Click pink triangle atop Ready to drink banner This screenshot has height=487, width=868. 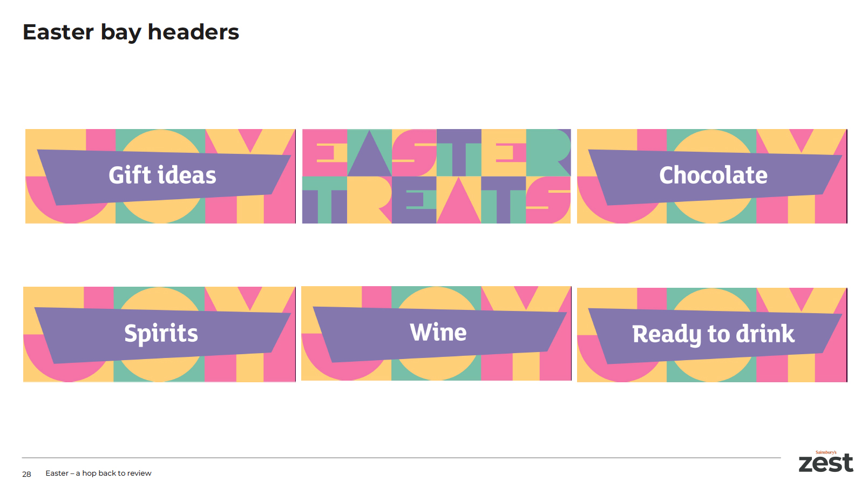tap(801, 297)
